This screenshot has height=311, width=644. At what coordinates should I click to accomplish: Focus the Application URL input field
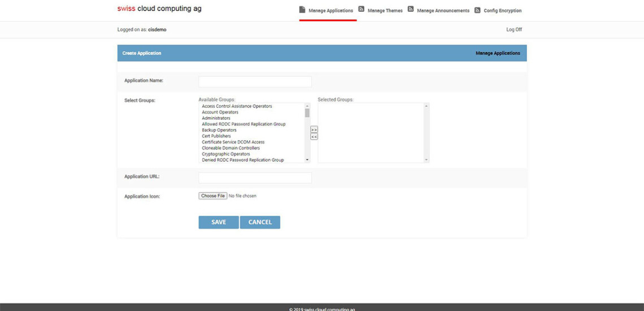pos(255,178)
